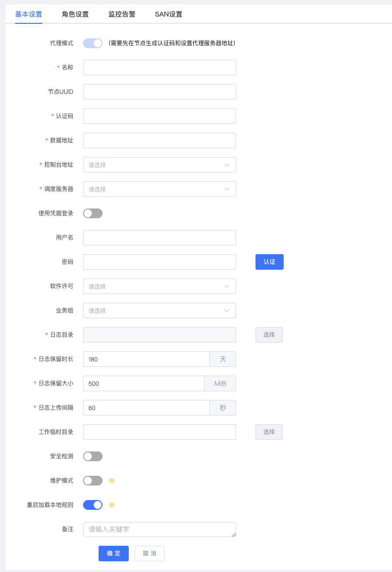Click the help icon beside 维护模式

pos(112,481)
